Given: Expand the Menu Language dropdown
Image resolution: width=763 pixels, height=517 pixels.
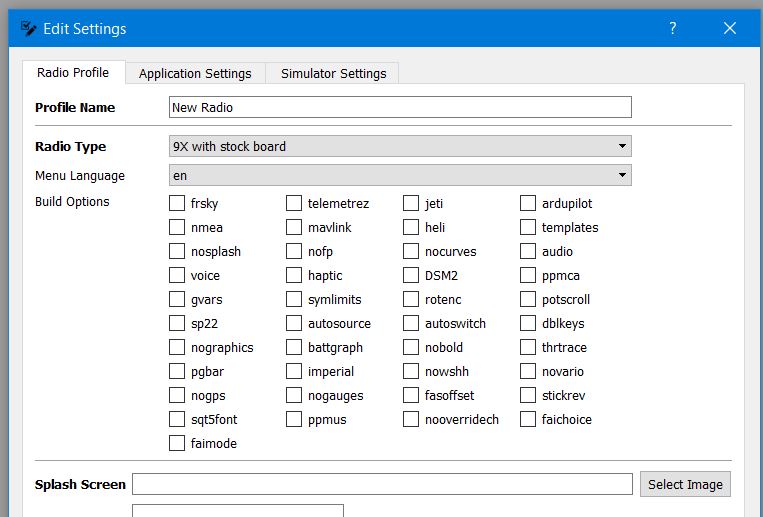Looking at the screenshot, I should (x=400, y=175).
